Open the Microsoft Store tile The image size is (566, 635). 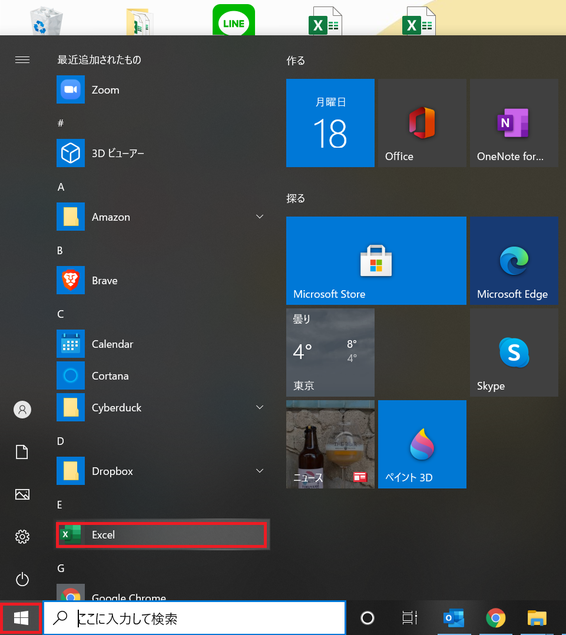pos(376,260)
